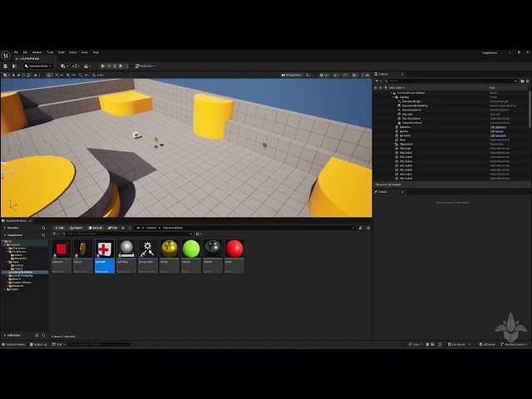The image size is (532, 399).
Task: Select the InteractiveDemo folder in the content tree
Action: 22,272
